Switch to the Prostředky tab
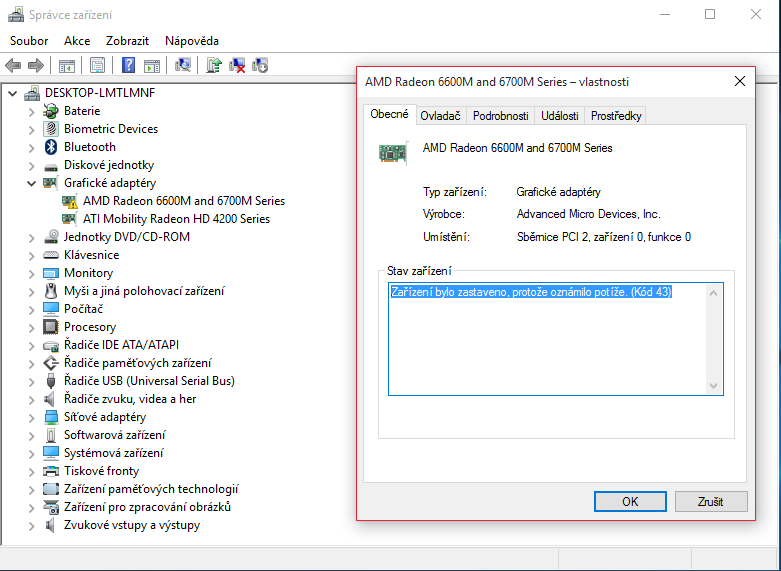781x571 pixels. pos(616,116)
